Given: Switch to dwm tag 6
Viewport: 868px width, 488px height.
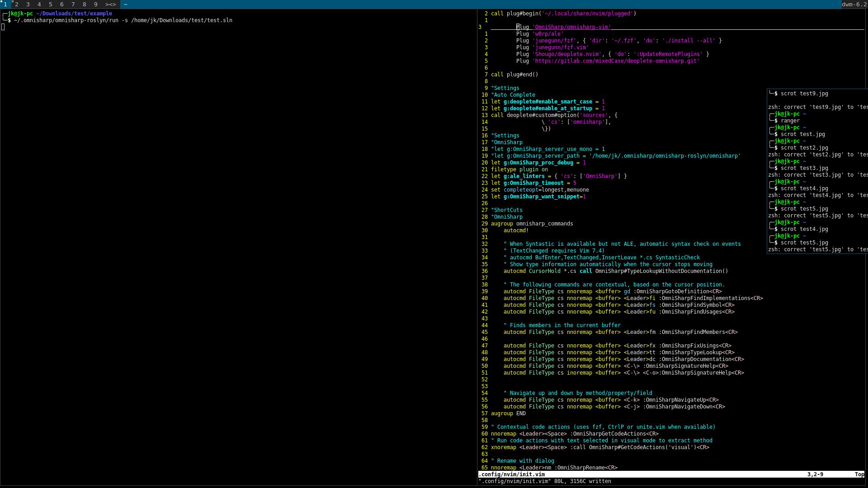Looking at the screenshot, I should 62,4.
